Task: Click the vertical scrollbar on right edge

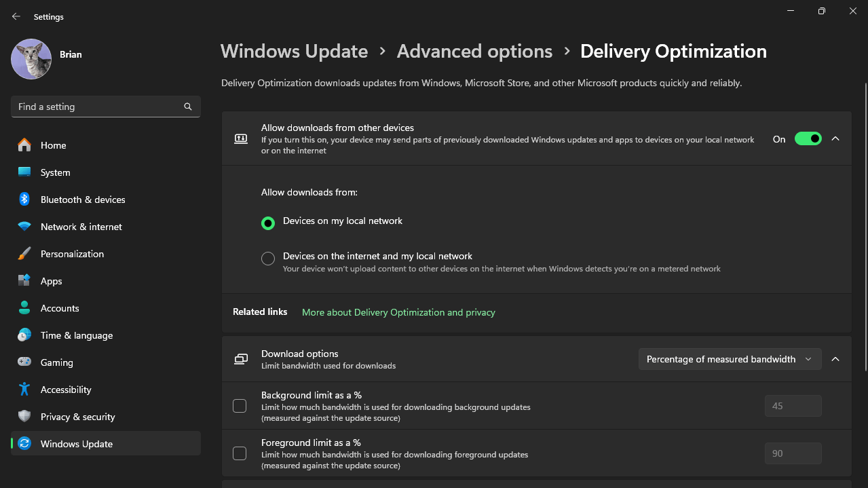Action: (x=865, y=226)
